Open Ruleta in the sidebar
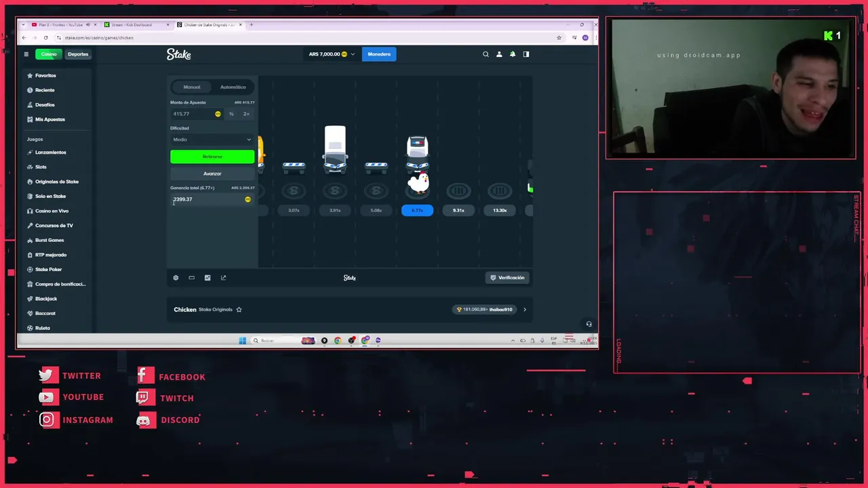Screen dimensions: 868x488 43,328
